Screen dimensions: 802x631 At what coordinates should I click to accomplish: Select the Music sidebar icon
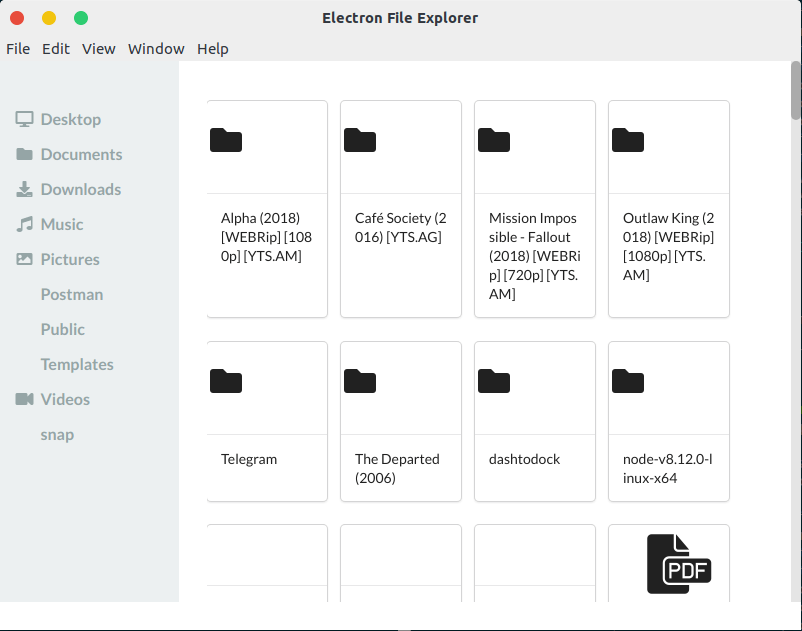[22, 223]
